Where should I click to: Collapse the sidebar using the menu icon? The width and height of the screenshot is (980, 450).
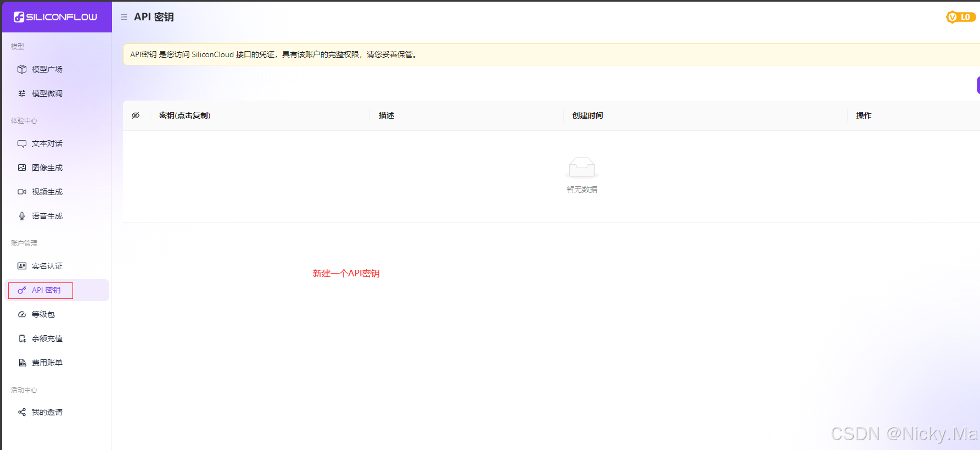(x=124, y=17)
